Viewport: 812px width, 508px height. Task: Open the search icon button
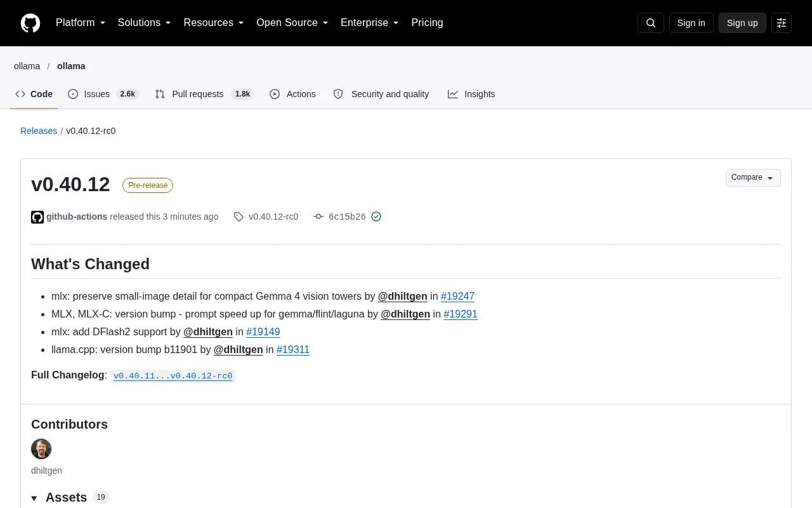coord(650,23)
